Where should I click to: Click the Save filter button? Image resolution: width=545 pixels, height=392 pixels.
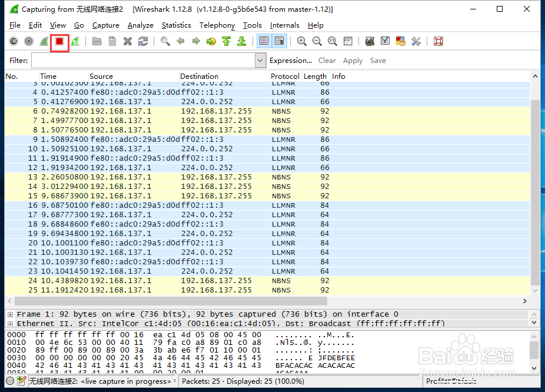378,61
